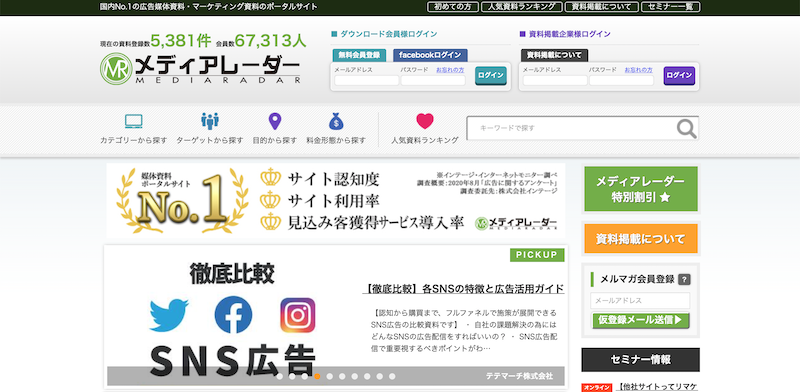This screenshot has width=800, height=392.
Task: Select the purple location pin icon
Action: pos(274,121)
